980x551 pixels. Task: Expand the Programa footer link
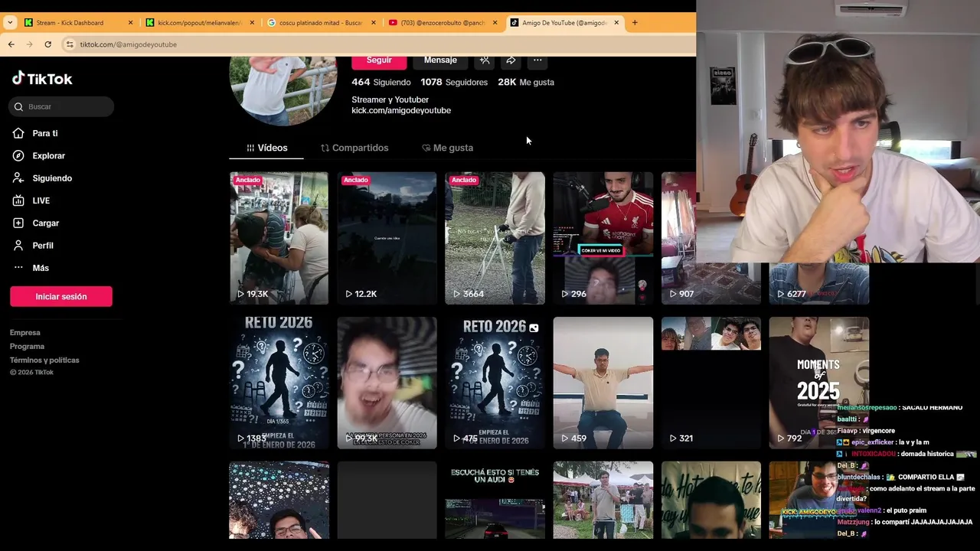point(28,347)
